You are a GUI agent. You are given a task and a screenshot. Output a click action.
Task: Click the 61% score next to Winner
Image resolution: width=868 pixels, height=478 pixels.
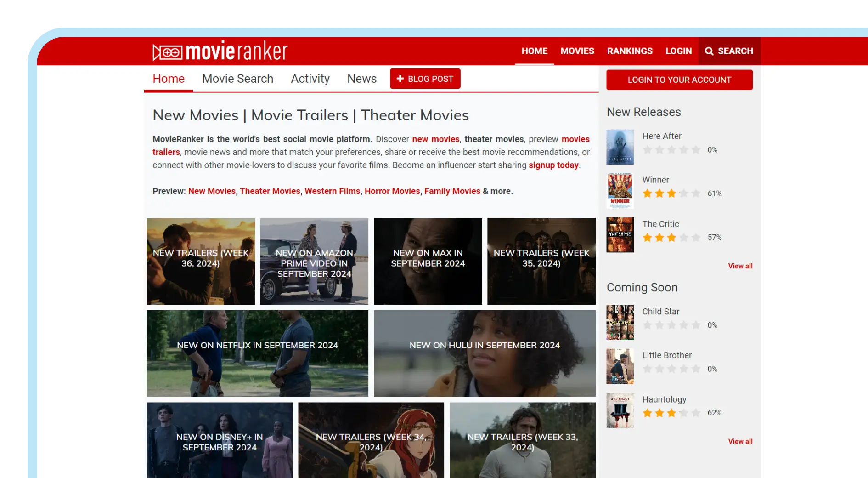(715, 193)
